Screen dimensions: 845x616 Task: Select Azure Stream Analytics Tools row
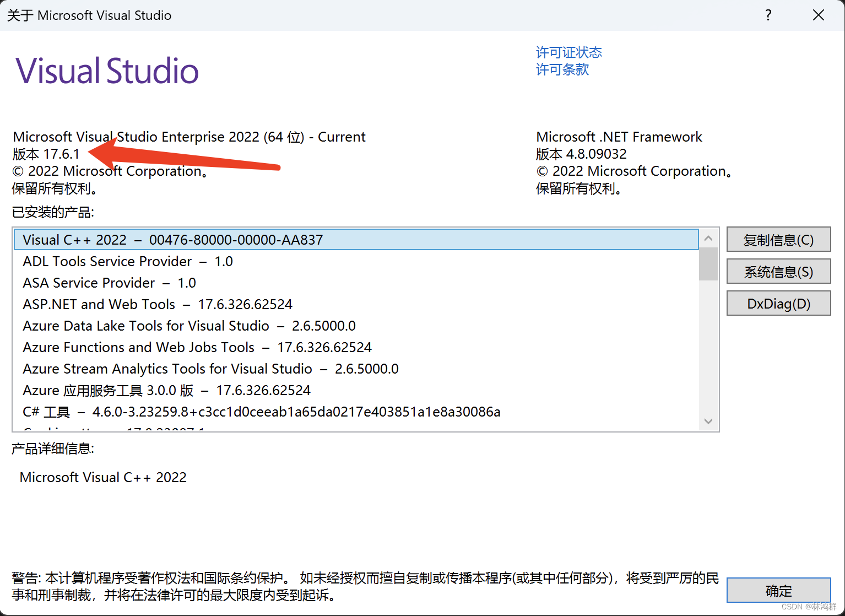[356, 369]
